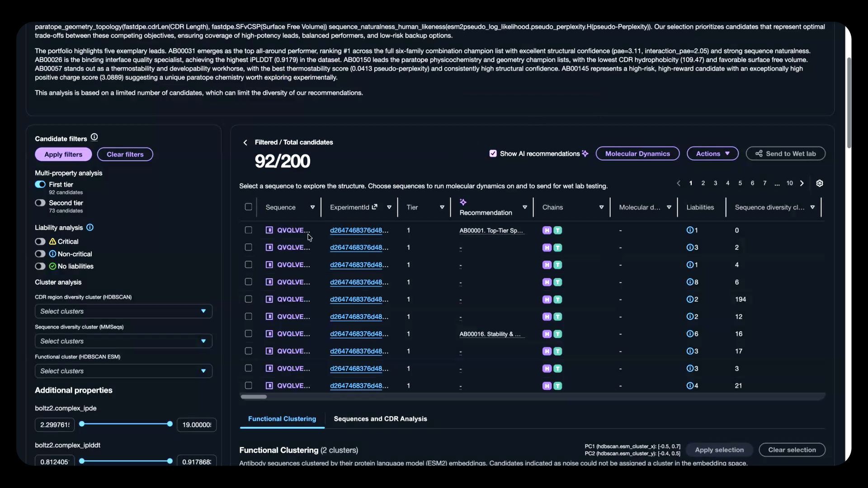Viewport: 868px width, 488px height.
Task: Open table column settings gear icon
Action: point(820,183)
